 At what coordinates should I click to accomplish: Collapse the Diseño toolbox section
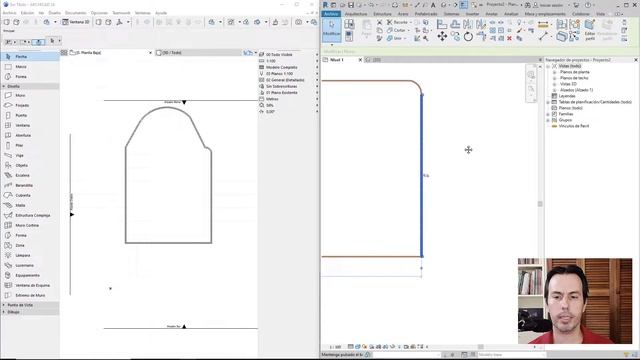(4, 87)
